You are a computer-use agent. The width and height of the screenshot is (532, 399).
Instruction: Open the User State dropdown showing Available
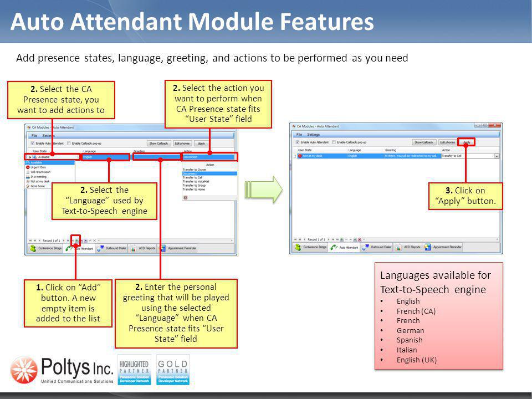tap(52, 157)
